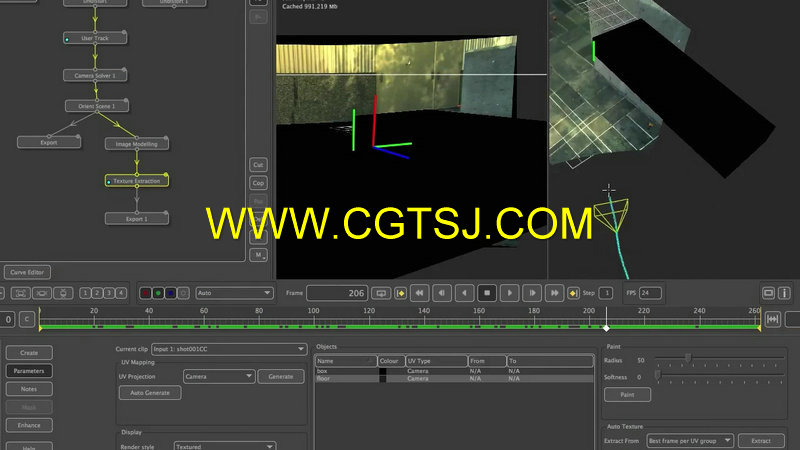The image size is (800, 450).
Task: Stop playback
Action: [x=487, y=293]
